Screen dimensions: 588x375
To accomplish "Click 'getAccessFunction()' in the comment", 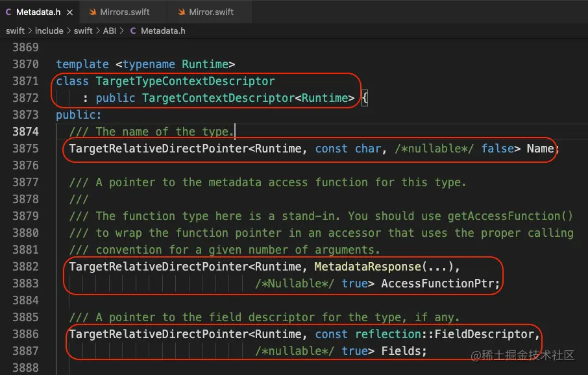I will tap(510, 216).
